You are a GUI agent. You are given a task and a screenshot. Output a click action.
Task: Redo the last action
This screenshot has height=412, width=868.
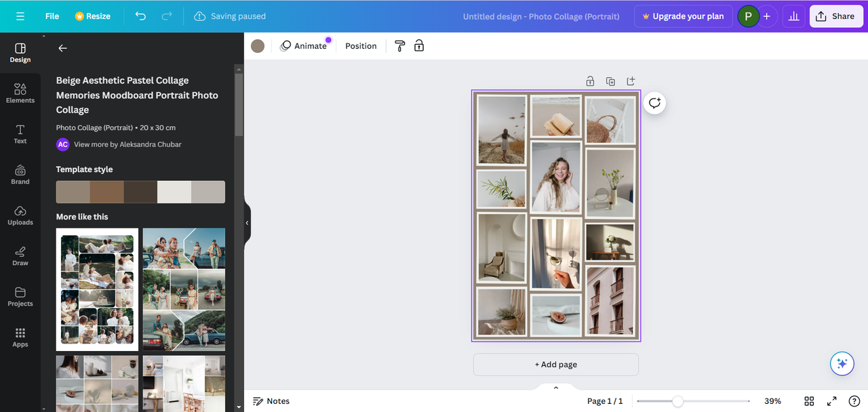tap(167, 16)
